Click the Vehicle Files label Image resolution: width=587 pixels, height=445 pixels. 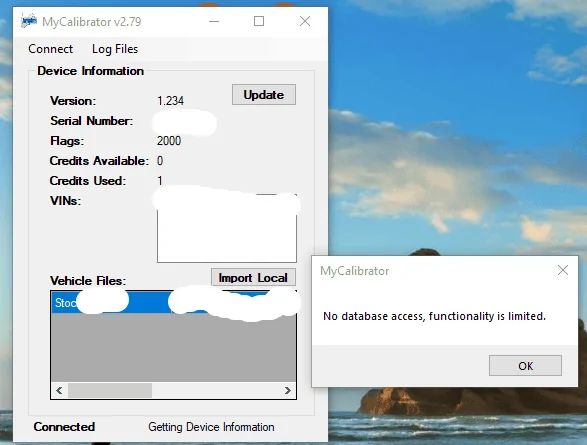point(88,281)
